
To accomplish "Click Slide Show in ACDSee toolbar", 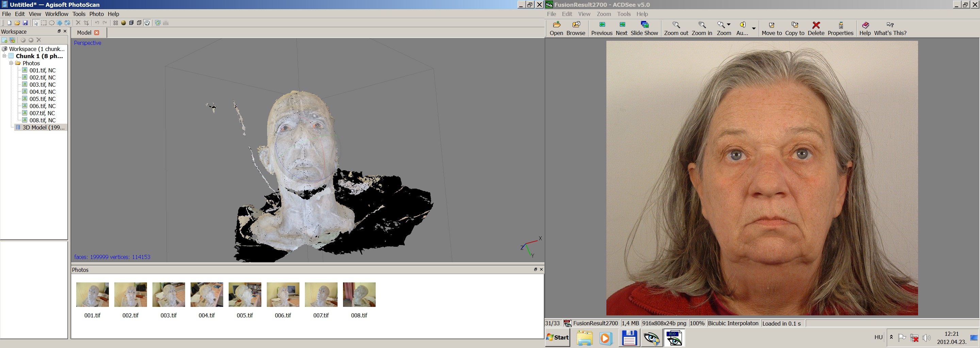I will point(644,29).
